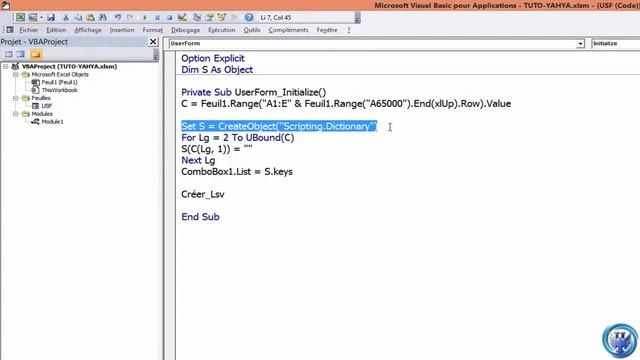This screenshot has width=640, height=360.
Task: Select USF userform in project tree
Action: coord(47,106)
